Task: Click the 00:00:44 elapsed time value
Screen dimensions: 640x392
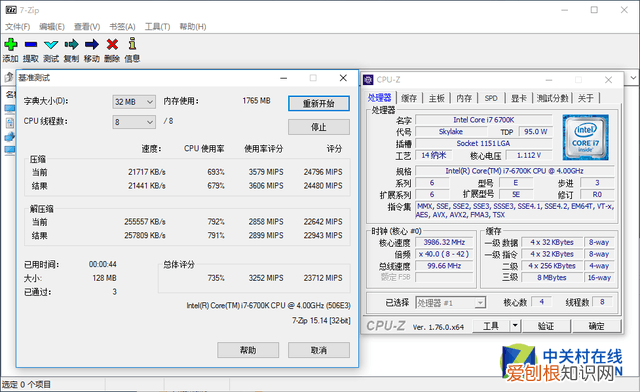Action: 103,264
